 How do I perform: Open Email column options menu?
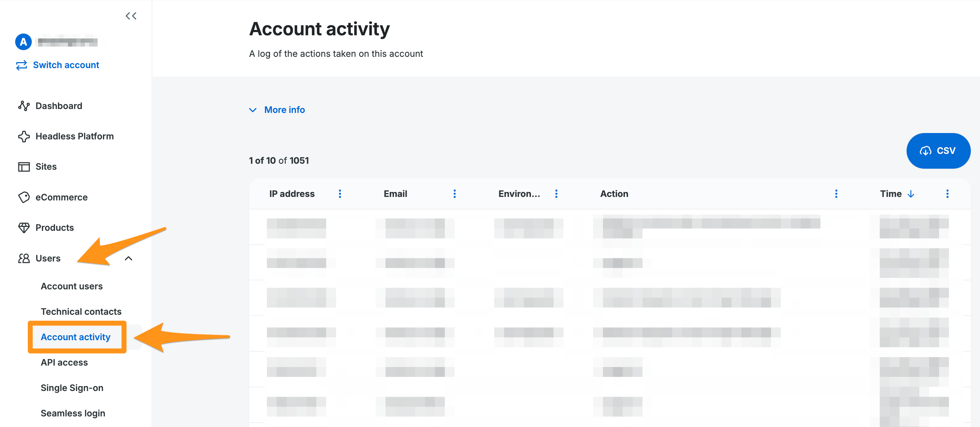(454, 194)
